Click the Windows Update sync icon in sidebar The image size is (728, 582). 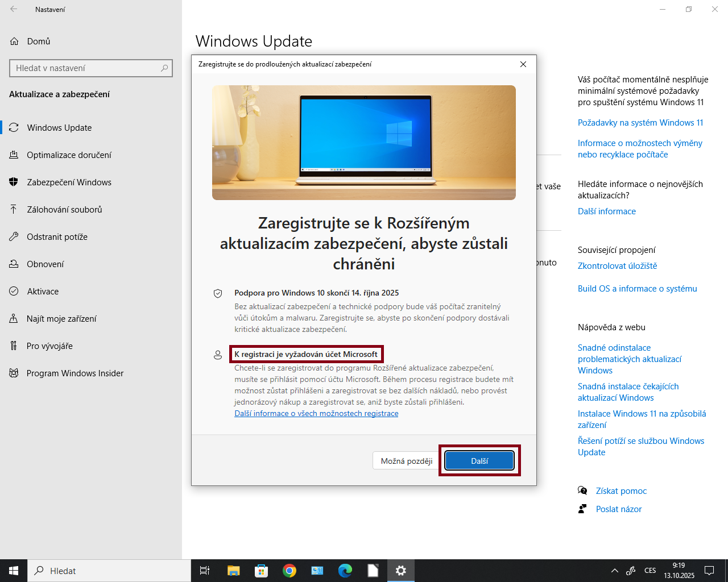click(14, 127)
